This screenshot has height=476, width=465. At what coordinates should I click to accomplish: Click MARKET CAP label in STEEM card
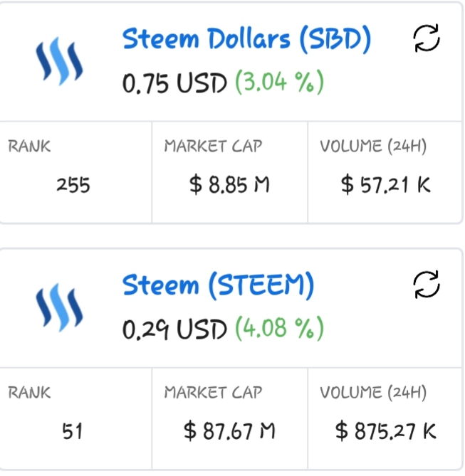[213, 393]
